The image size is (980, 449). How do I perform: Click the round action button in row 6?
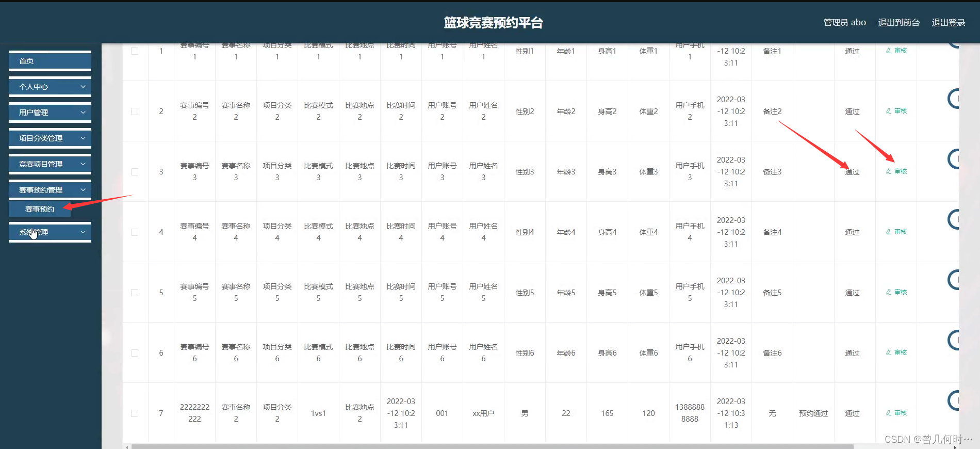point(954,340)
